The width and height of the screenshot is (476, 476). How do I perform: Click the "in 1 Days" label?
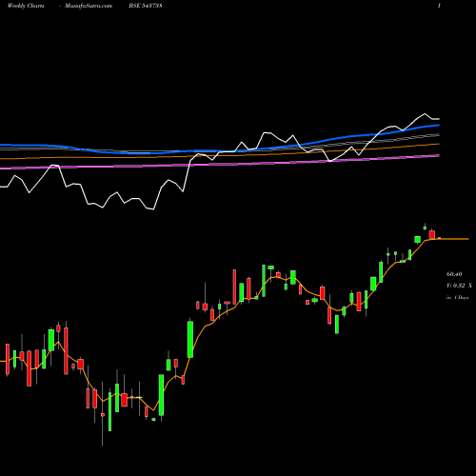[x=458, y=298]
